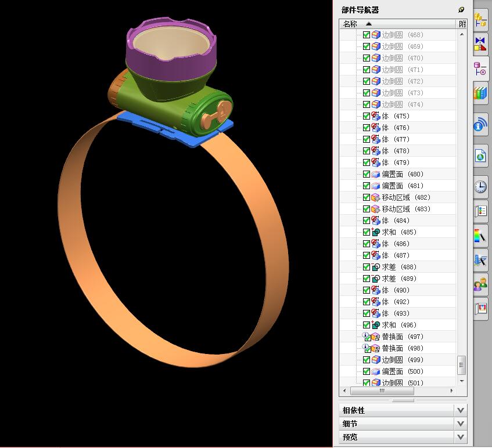
Task: Click the pin icon of 部件导航器 panel
Action: pos(461,10)
